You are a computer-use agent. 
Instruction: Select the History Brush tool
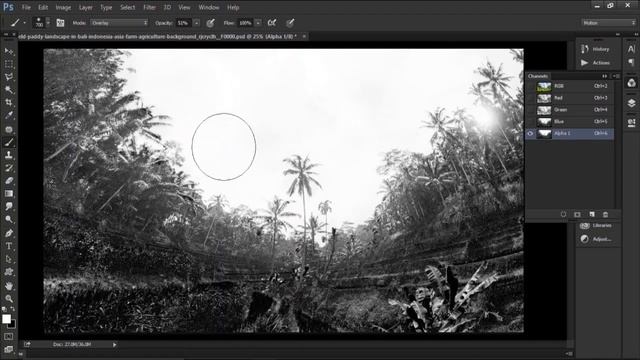click(x=9, y=168)
